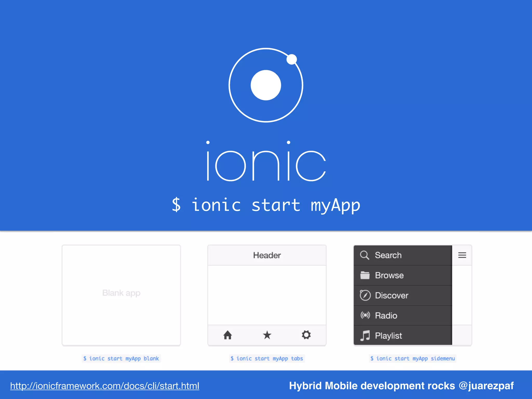Click the magnifier icon beside Search
Image resolution: width=532 pixels, height=399 pixels.
tap(364, 255)
